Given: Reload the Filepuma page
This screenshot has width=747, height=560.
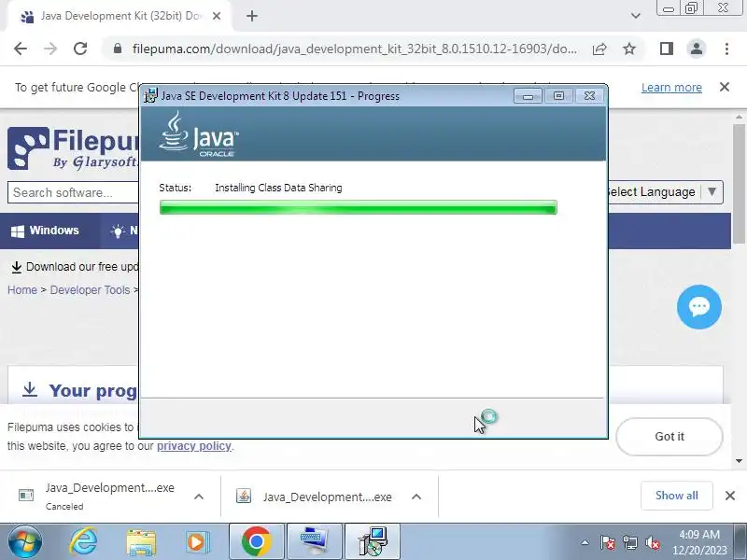Looking at the screenshot, I should click(x=80, y=49).
